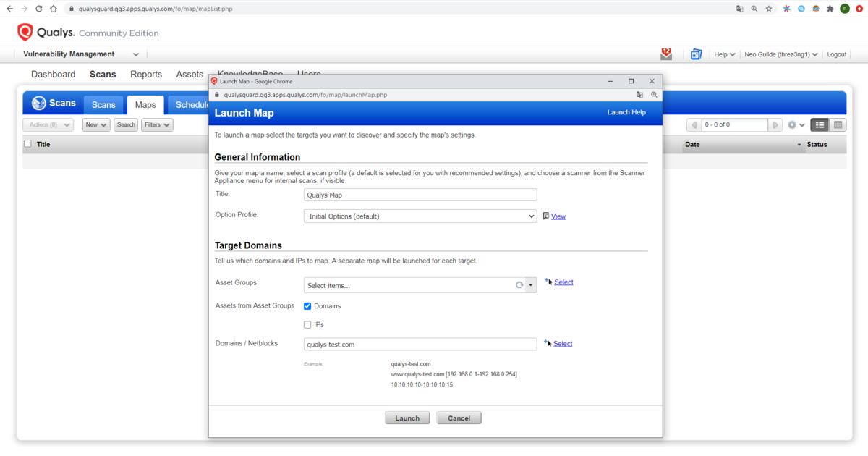
Task: Go to the Dashboard menu
Action: click(53, 74)
